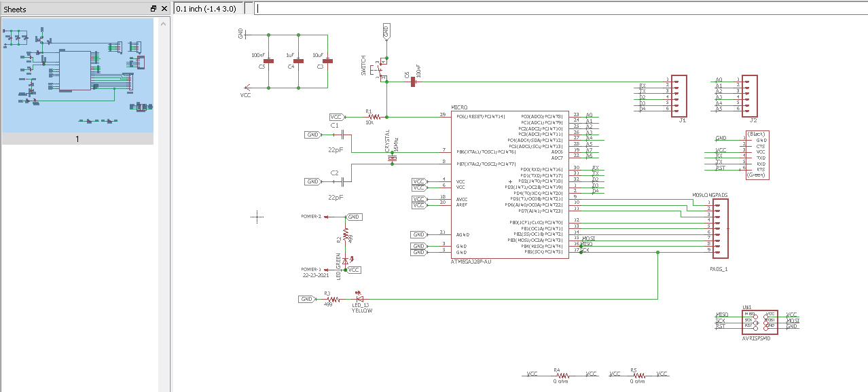Click the "YELLOW" value text
Viewport: 868px width, 392px height.
point(362,310)
